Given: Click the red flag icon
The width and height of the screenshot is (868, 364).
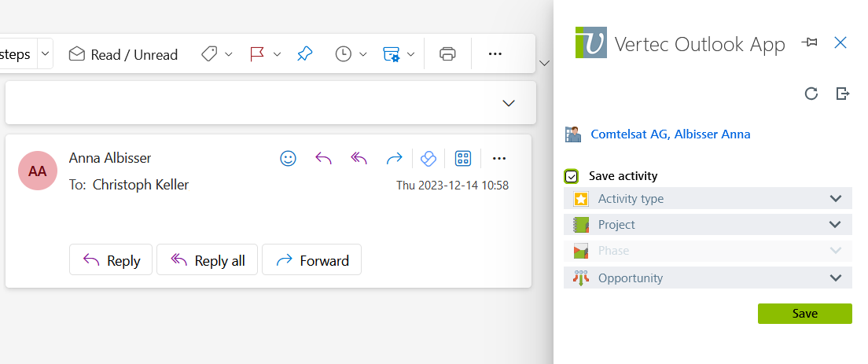Looking at the screenshot, I should tap(257, 54).
